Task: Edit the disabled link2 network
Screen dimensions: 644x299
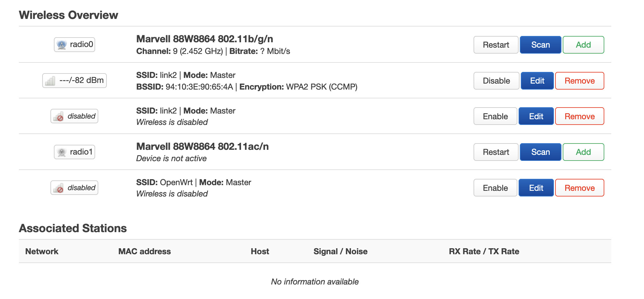Action: (x=536, y=116)
